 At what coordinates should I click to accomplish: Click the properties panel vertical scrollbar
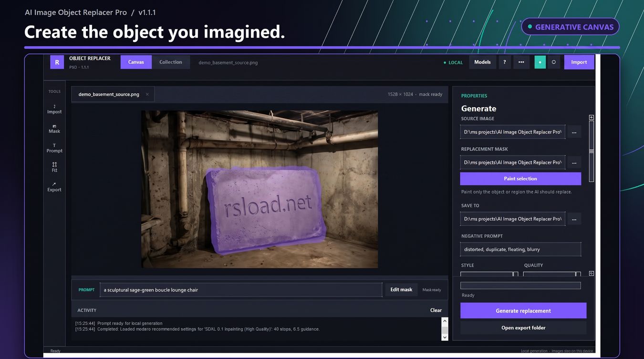(592, 151)
